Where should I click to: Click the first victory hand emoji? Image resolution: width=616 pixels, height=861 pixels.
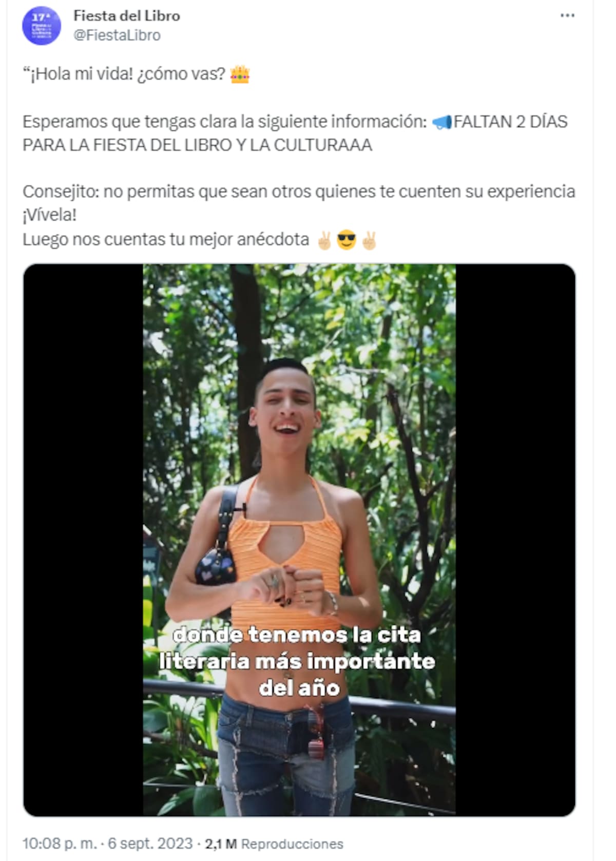pos(324,240)
